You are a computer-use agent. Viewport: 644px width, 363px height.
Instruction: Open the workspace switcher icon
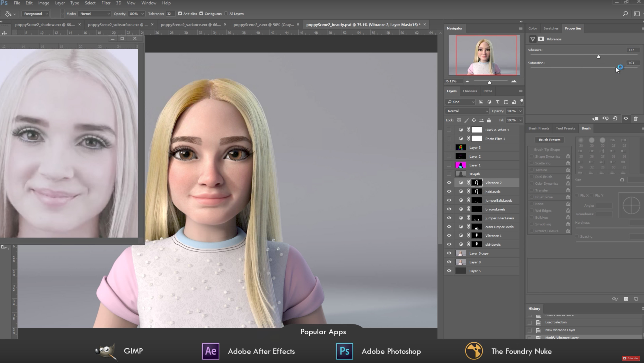pyautogui.click(x=637, y=14)
